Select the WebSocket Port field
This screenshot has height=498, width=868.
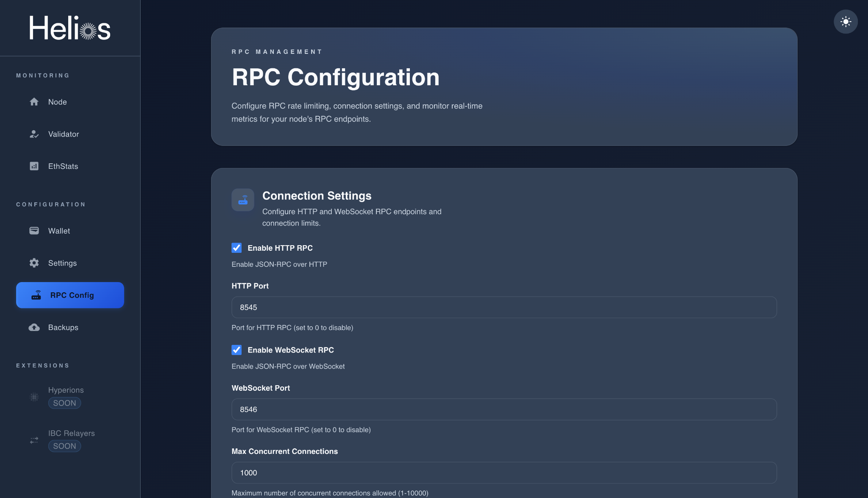504,409
